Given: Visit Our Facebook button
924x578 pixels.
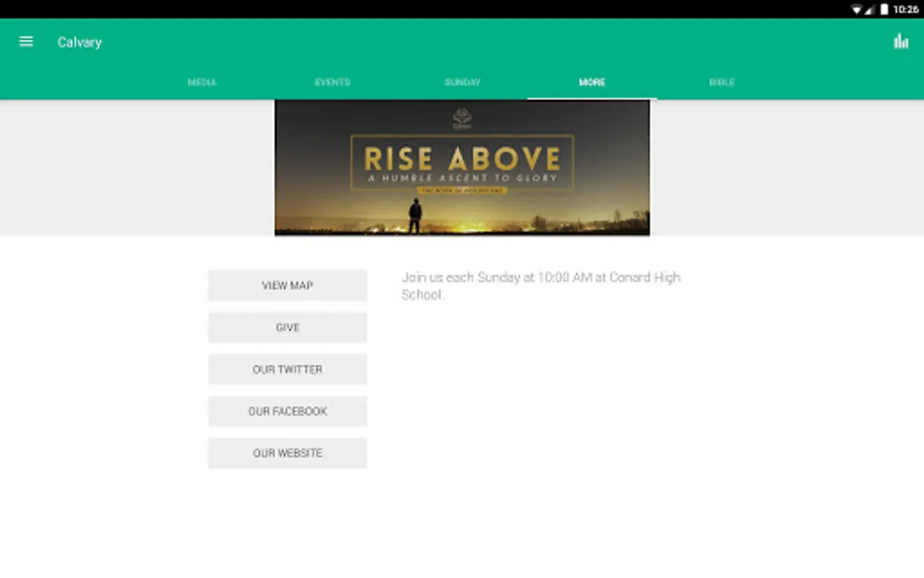Looking at the screenshot, I should [287, 411].
